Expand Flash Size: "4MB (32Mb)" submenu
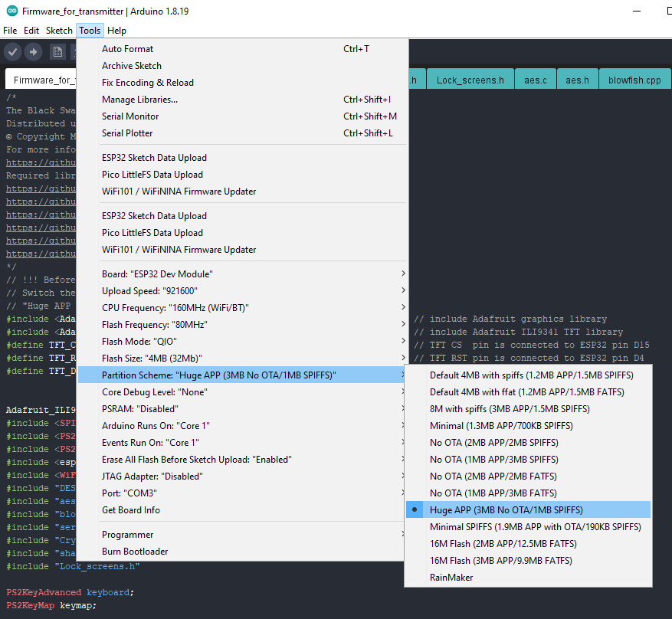 point(242,358)
